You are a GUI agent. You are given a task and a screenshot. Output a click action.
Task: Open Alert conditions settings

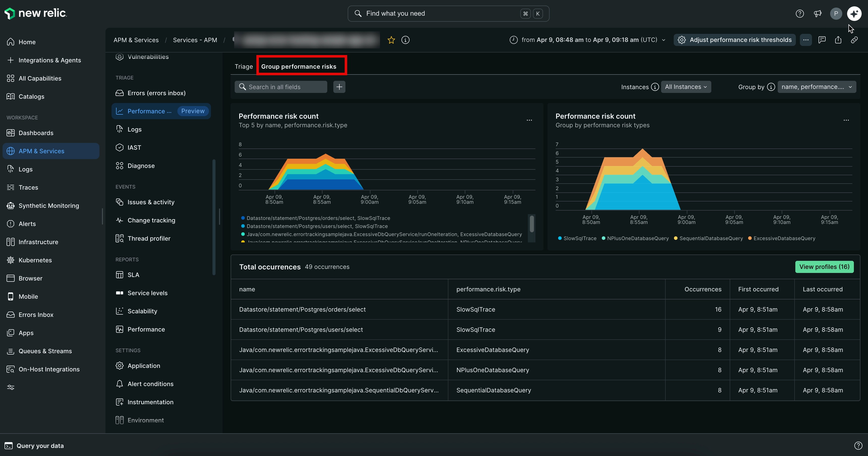161,384
